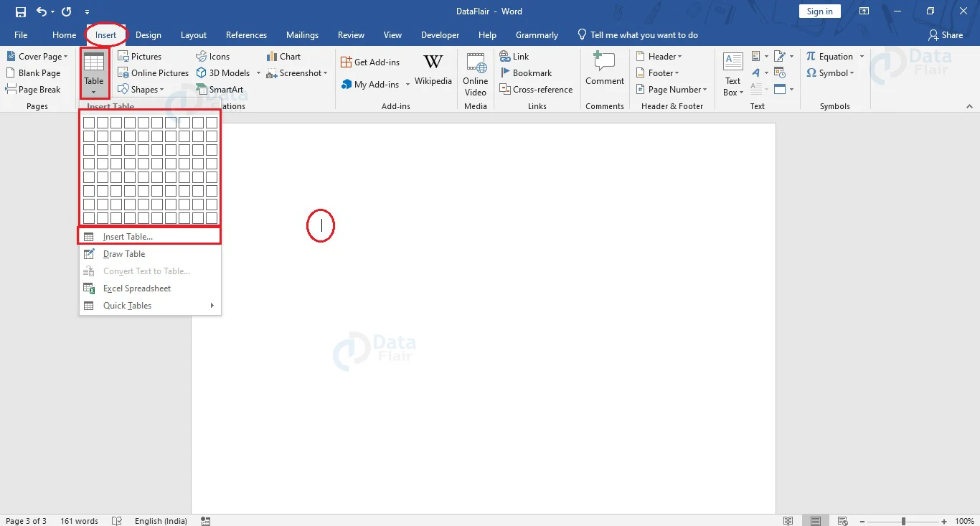Switch to Web Layout view
This screenshot has height=526, width=980.
tap(843, 520)
